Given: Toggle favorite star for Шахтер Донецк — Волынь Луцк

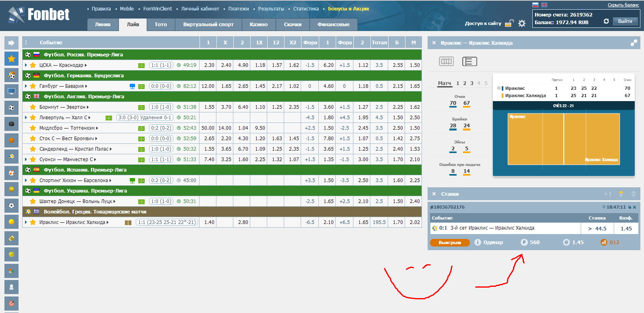Looking at the screenshot, I should [x=33, y=201].
